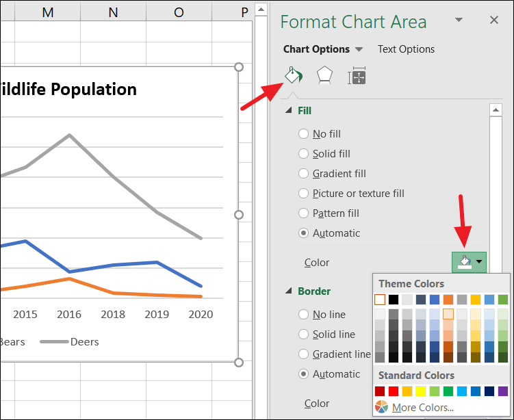Click the Wildlife Population chart title
The width and height of the screenshot is (514, 420).
pyautogui.click(x=68, y=89)
